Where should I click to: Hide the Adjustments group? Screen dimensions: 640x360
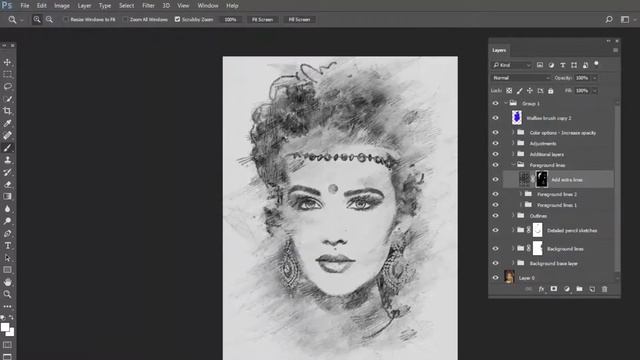click(x=496, y=143)
